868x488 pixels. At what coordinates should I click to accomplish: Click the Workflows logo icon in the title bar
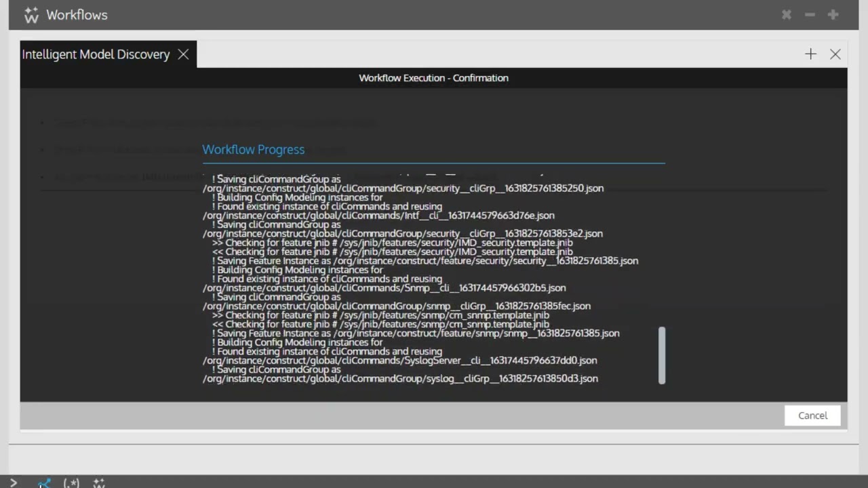coord(31,15)
